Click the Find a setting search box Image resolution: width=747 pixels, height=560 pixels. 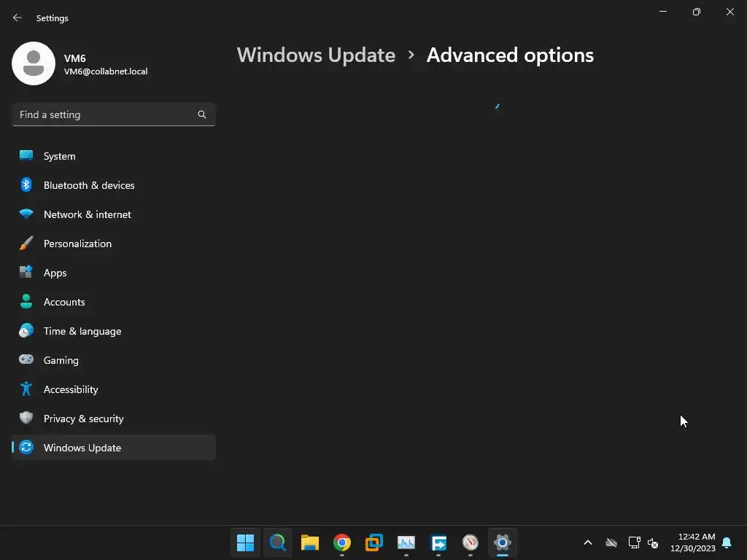113,114
